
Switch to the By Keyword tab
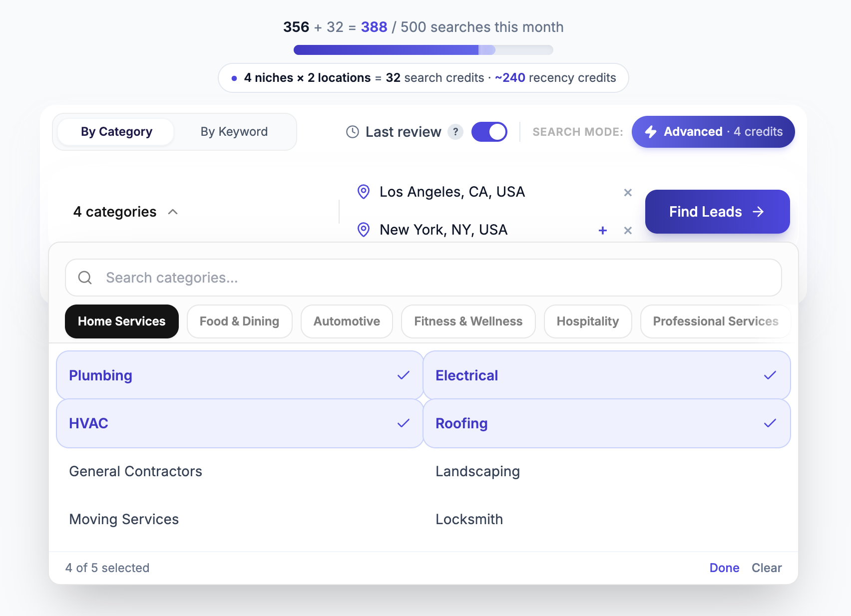(x=234, y=132)
